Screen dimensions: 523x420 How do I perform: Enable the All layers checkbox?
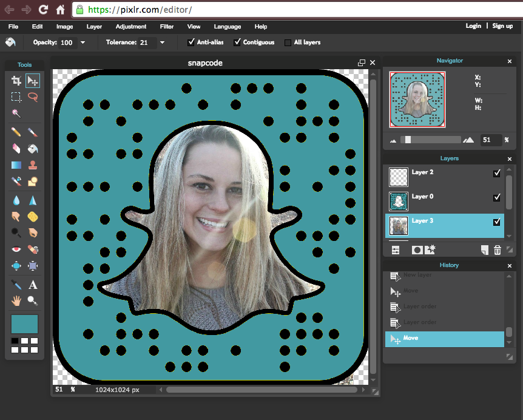tap(288, 42)
